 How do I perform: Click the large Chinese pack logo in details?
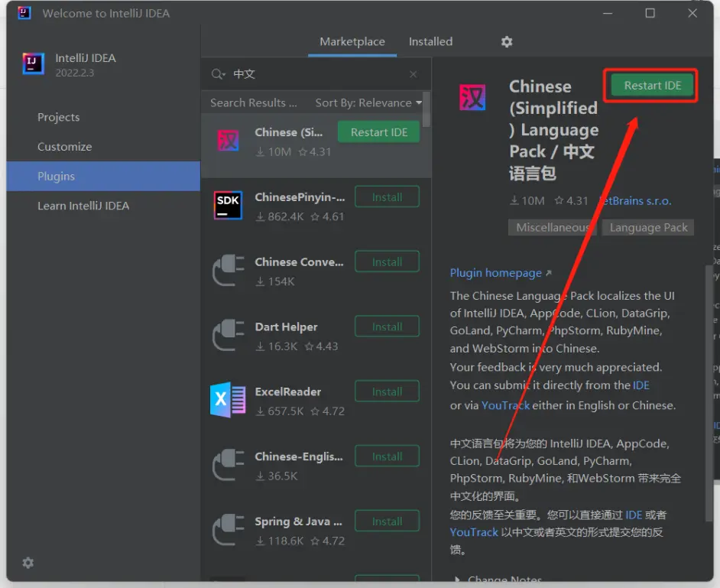[472, 97]
